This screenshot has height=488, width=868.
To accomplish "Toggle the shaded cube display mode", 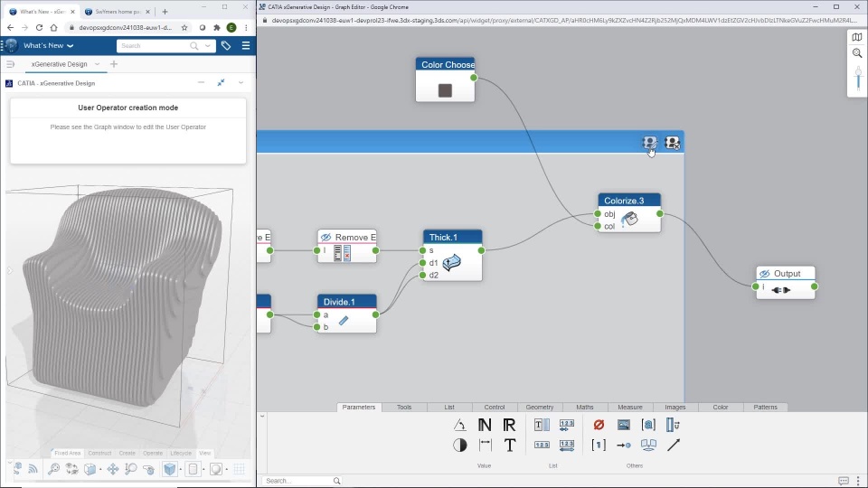I will (x=169, y=469).
